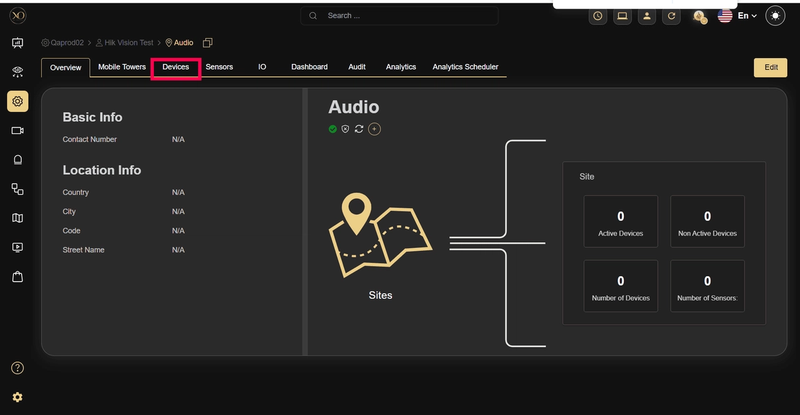Focus the Search input field
The image size is (800, 415).
tap(399, 16)
